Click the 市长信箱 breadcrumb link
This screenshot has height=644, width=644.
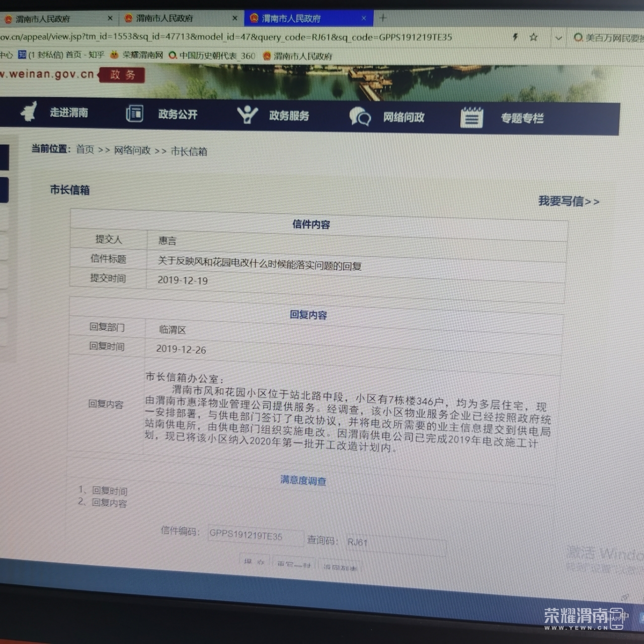coord(189,151)
